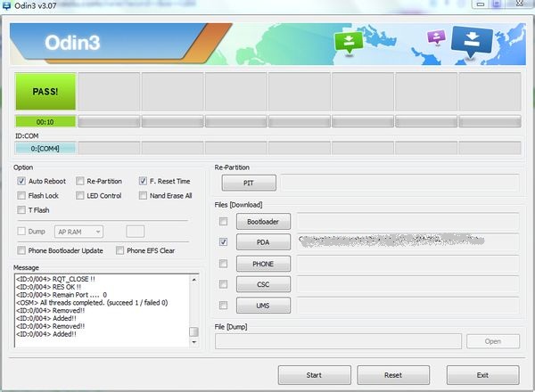Click the purple download icon in banner
Image resolution: width=535 pixels, height=392 pixels.
pyautogui.click(x=436, y=38)
